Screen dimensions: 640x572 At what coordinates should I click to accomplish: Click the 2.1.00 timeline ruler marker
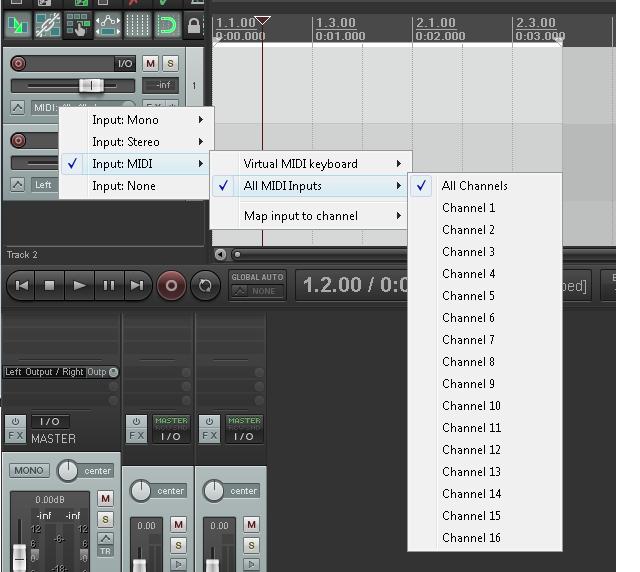coord(436,23)
